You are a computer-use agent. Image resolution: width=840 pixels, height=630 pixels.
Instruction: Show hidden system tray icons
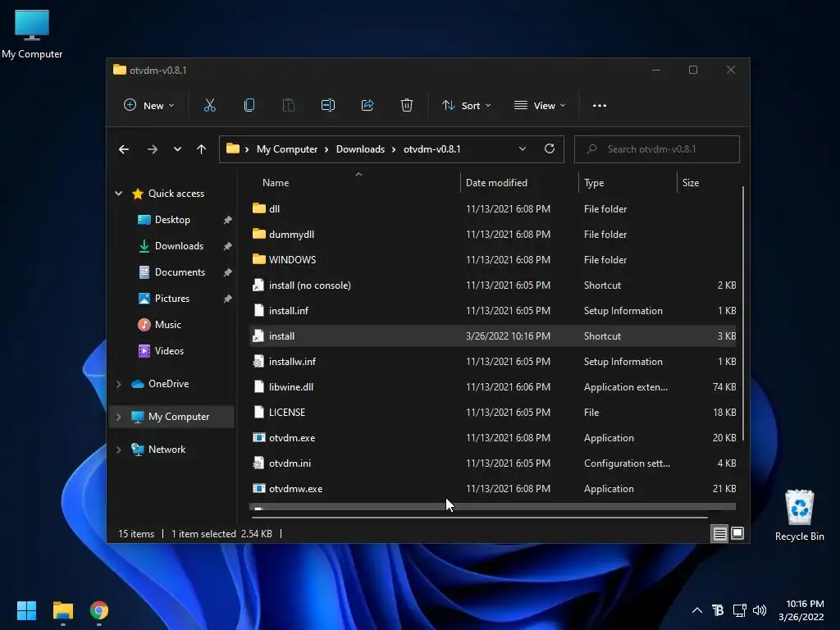(697, 610)
